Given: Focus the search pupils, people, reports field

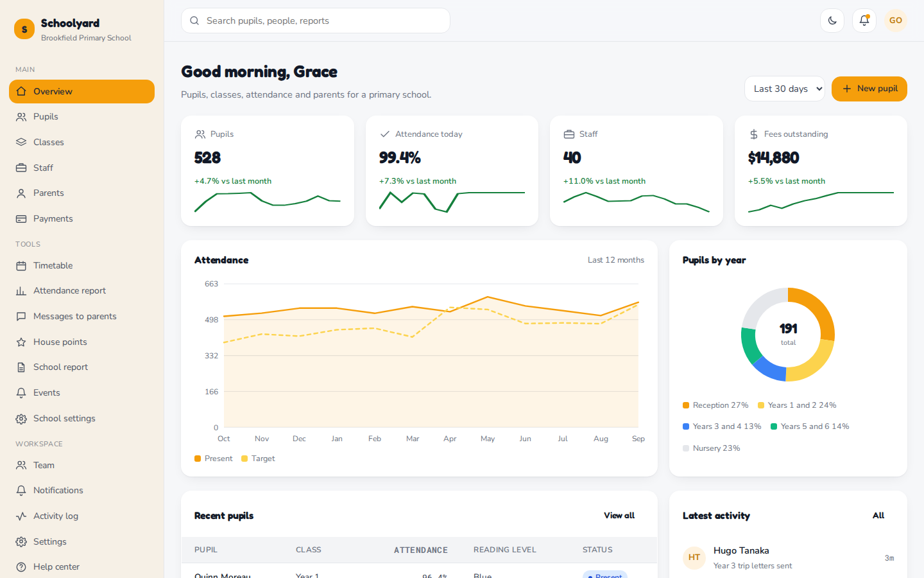Looking at the screenshot, I should 316,21.
